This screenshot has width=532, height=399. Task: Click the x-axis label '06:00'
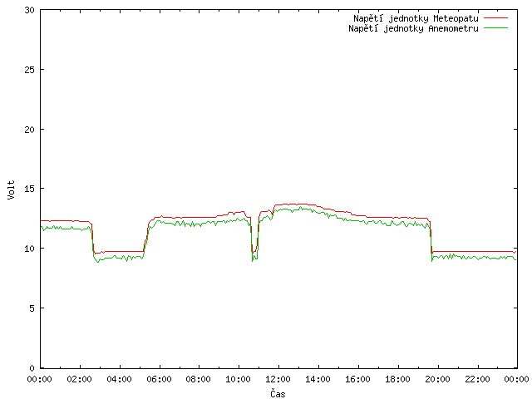(159, 379)
